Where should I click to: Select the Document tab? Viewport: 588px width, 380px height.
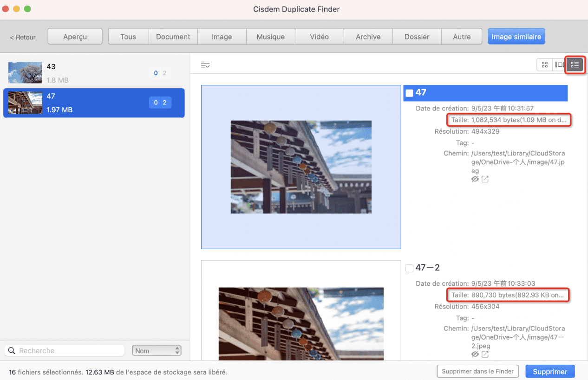[x=173, y=37]
